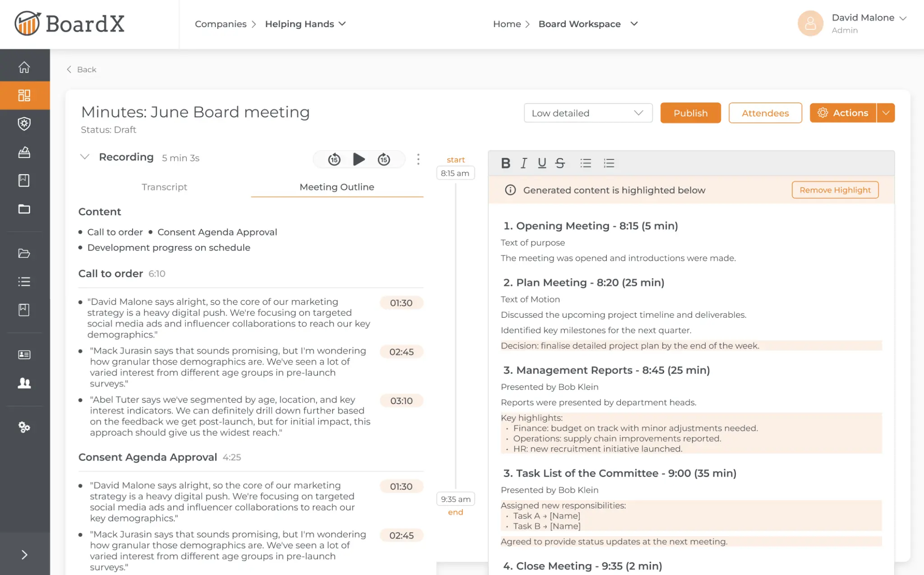Open the settings gears icon at sidebar bottom
The height and width of the screenshot is (575, 924).
coord(24,427)
